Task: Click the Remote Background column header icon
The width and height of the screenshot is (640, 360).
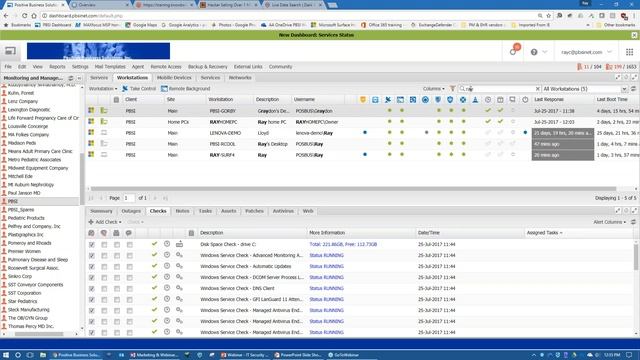Action: [x=400, y=100]
